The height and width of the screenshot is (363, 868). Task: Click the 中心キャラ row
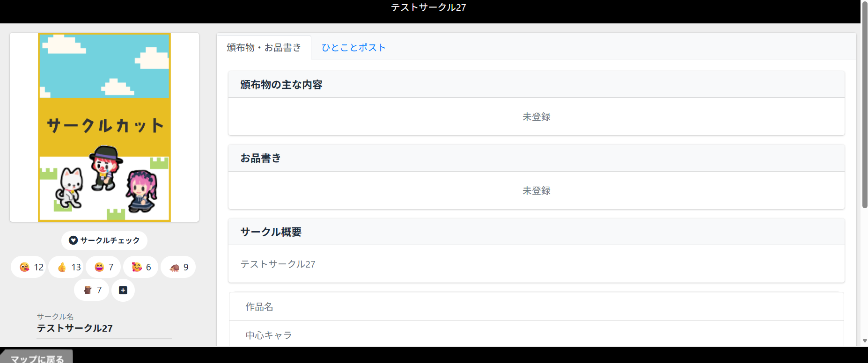click(x=536, y=335)
